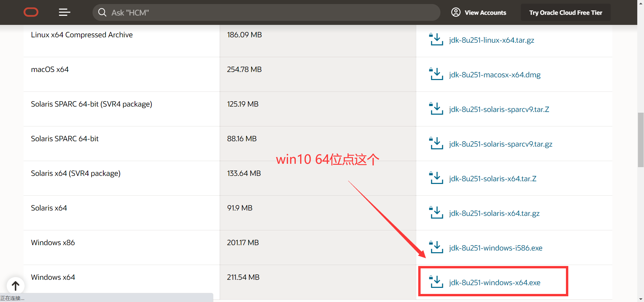Click scrollbar down arrow
Screen dimensions: 644x302
click(x=641, y=299)
